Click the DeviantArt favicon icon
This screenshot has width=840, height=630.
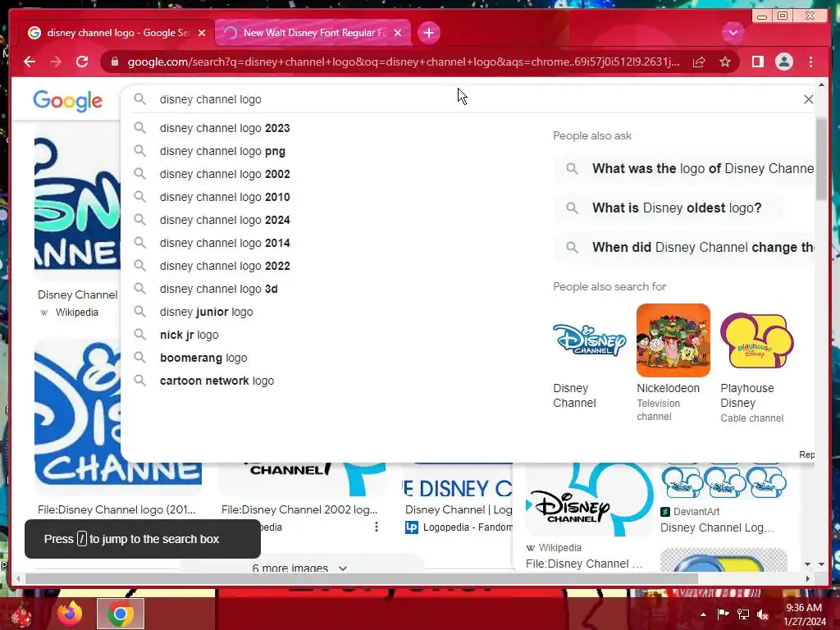(665, 512)
